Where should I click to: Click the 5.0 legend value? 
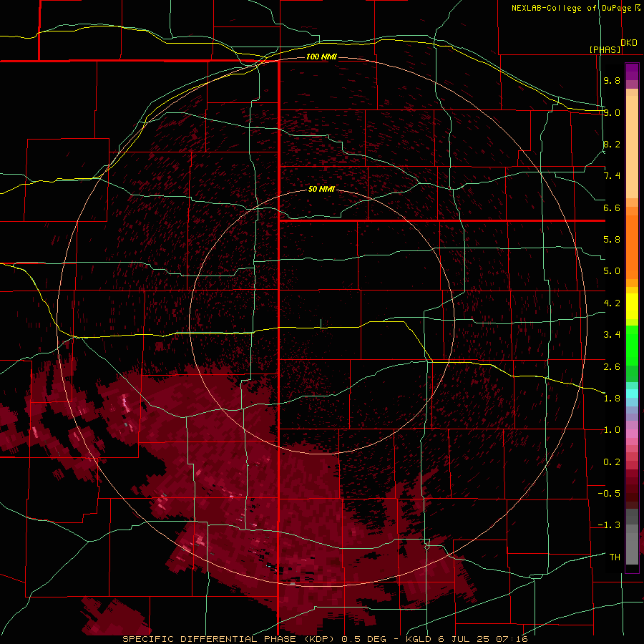click(x=612, y=271)
